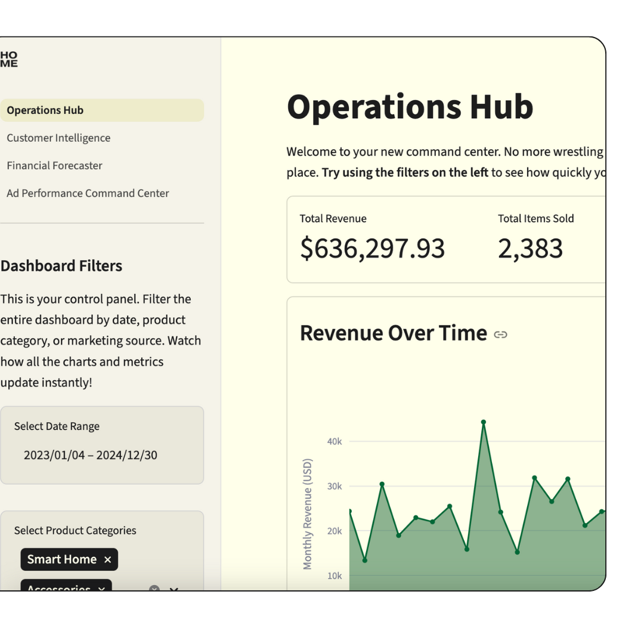Click the Dashboard Filters heading
This screenshot has width=644, height=644.
61,266
